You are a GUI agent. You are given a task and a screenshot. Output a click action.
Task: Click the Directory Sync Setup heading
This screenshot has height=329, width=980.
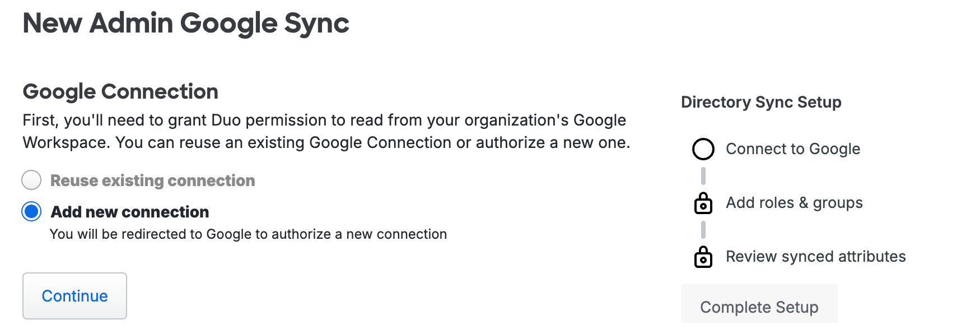[x=761, y=102]
